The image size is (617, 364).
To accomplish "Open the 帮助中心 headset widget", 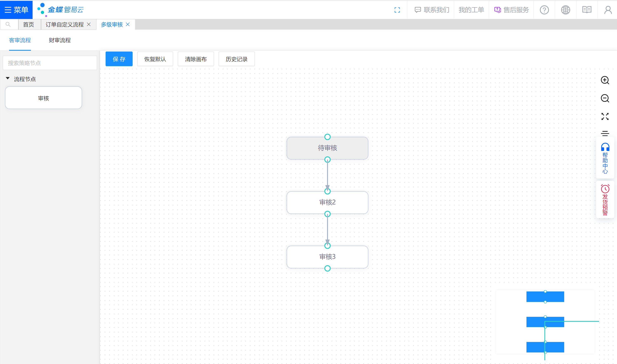I will click(x=605, y=158).
